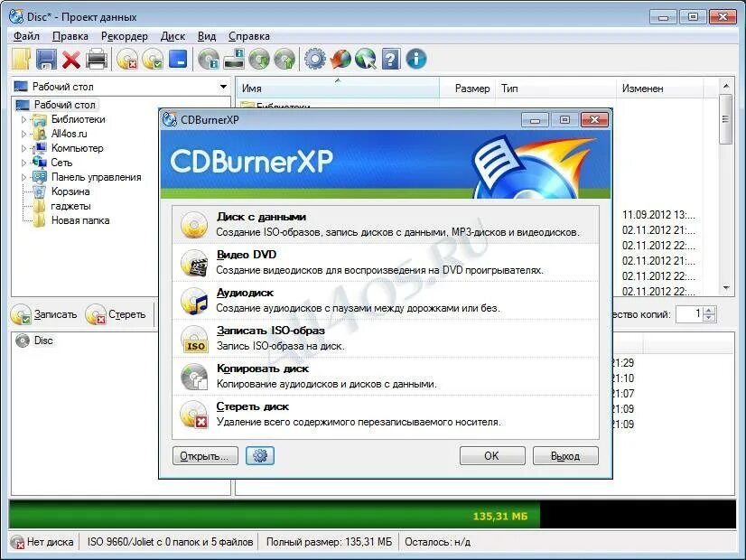Click Полный размер: 135,31 МБ status text
Viewport: 746px width, 560px height.
330,542
